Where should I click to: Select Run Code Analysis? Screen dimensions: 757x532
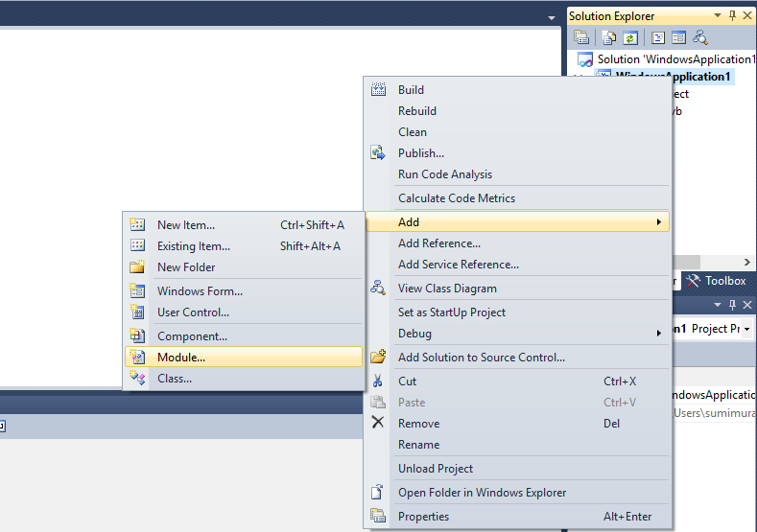pyautogui.click(x=517, y=174)
